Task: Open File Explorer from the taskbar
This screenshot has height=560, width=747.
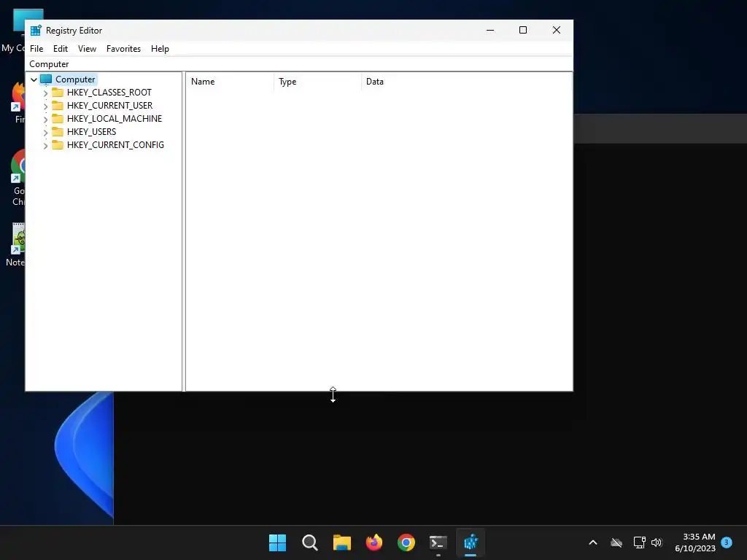Action: click(341, 542)
